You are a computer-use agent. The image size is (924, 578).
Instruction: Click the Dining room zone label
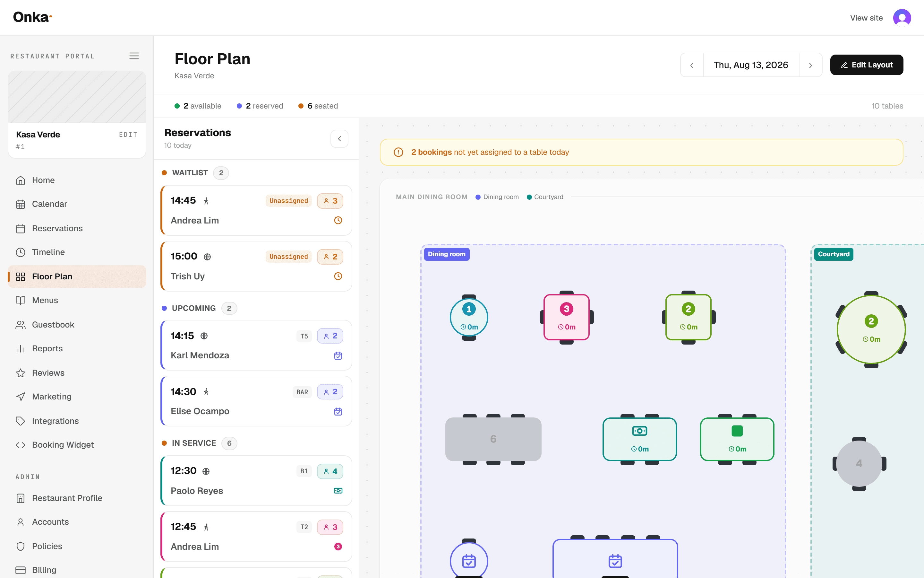[447, 254]
